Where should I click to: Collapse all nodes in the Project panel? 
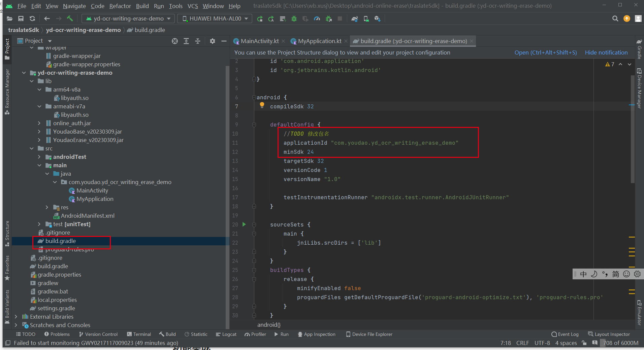(198, 41)
